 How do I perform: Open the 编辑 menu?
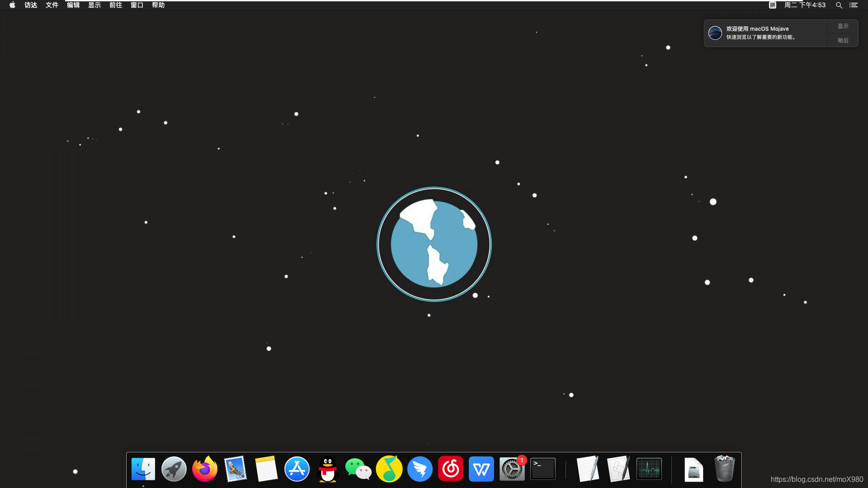coord(73,5)
